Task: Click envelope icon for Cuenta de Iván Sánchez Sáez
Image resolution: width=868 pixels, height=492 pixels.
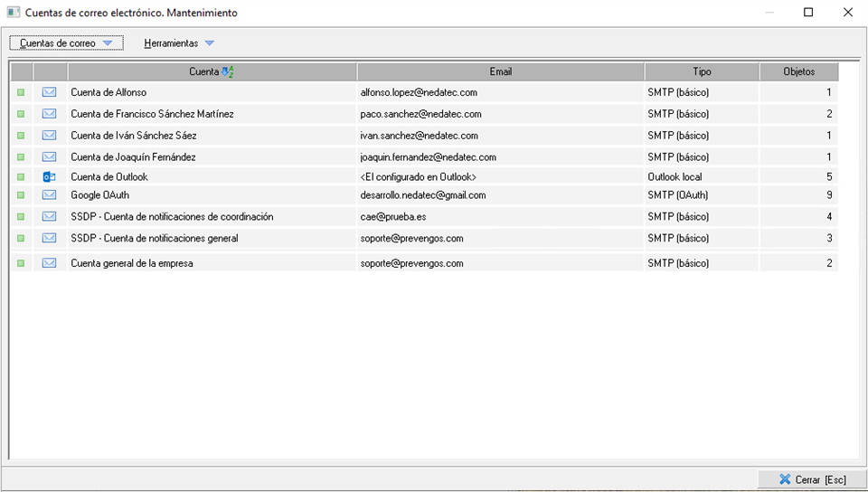Action: point(50,136)
